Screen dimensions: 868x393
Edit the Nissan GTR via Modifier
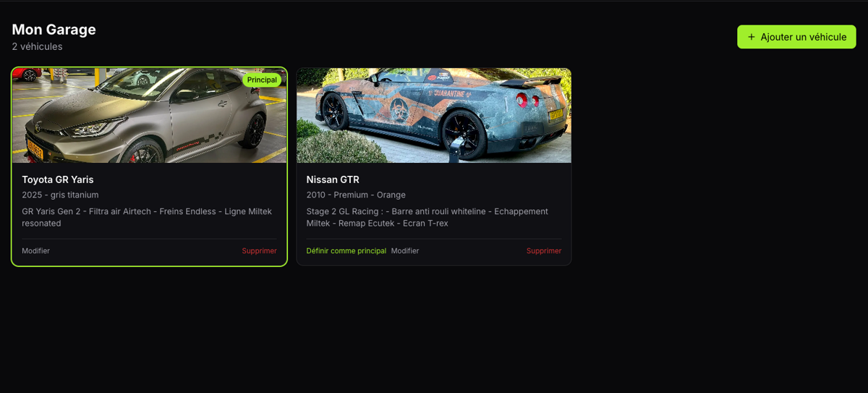tap(405, 251)
